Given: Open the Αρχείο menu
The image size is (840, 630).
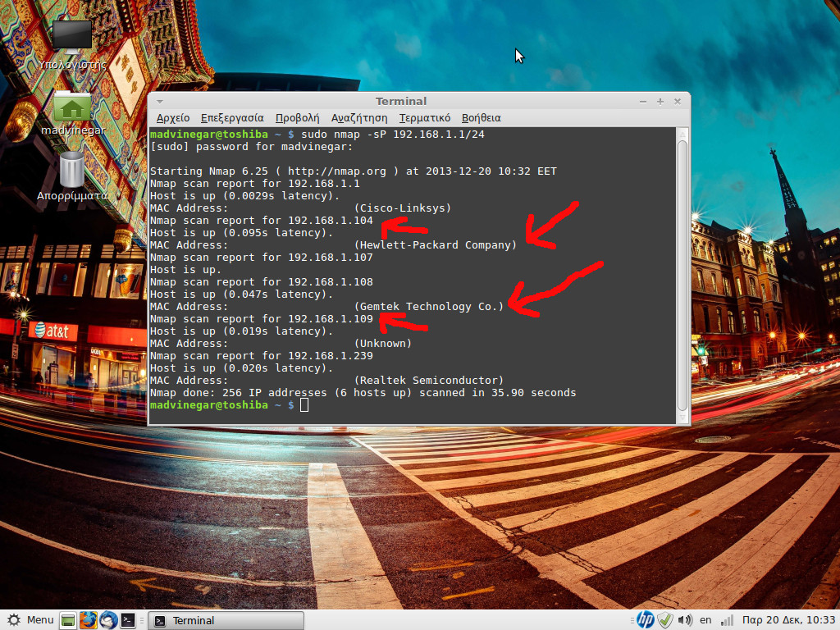Looking at the screenshot, I should pos(173,118).
